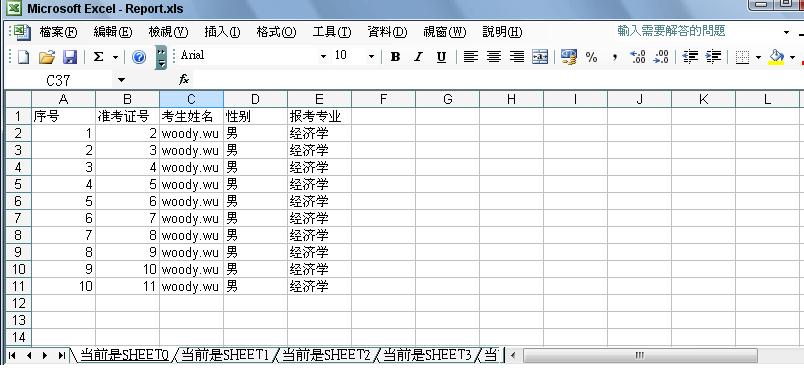Image resolution: width=804 pixels, height=368 pixels.
Task: Click the 性别 header cell
Action: click(255, 116)
